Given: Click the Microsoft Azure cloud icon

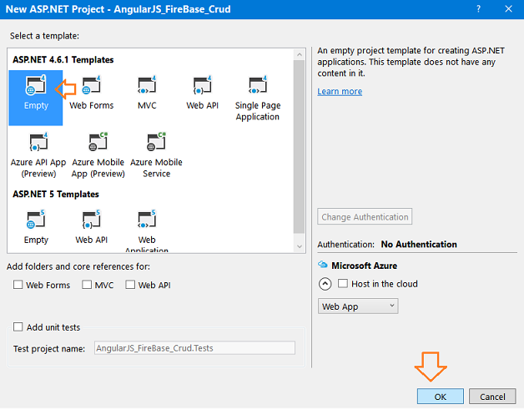Looking at the screenshot, I should click(322, 265).
